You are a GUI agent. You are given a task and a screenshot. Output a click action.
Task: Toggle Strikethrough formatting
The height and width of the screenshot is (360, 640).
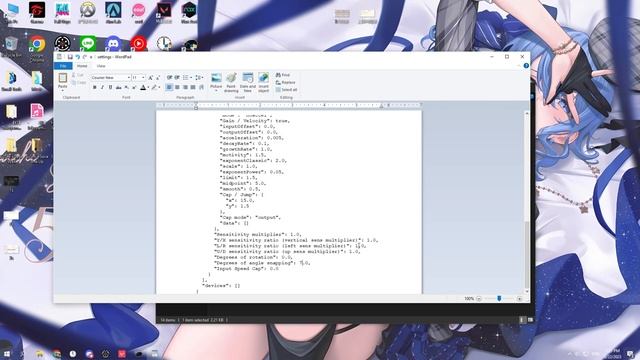click(118, 87)
